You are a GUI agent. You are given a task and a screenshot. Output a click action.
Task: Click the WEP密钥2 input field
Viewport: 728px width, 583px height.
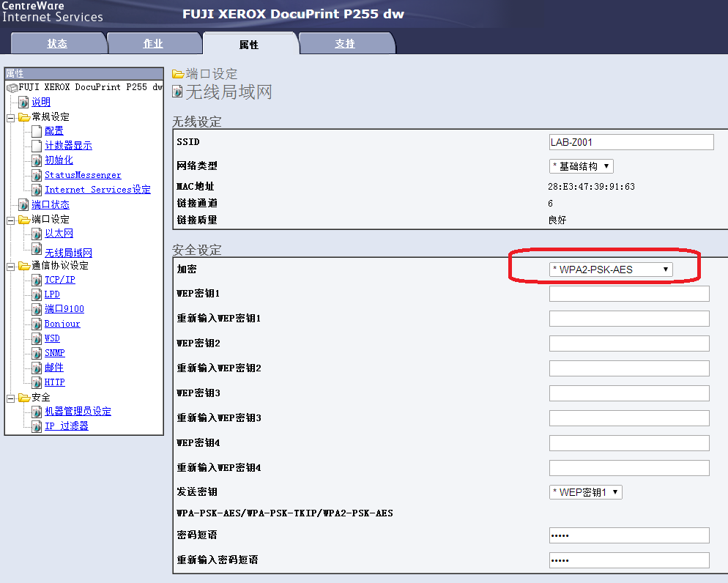point(629,344)
